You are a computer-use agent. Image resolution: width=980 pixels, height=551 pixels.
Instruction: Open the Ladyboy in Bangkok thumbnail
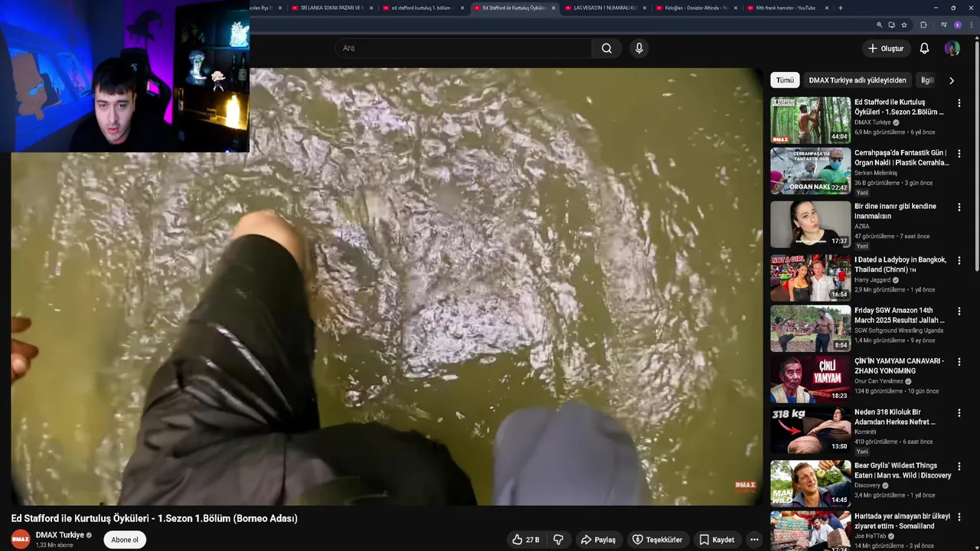(x=810, y=278)
